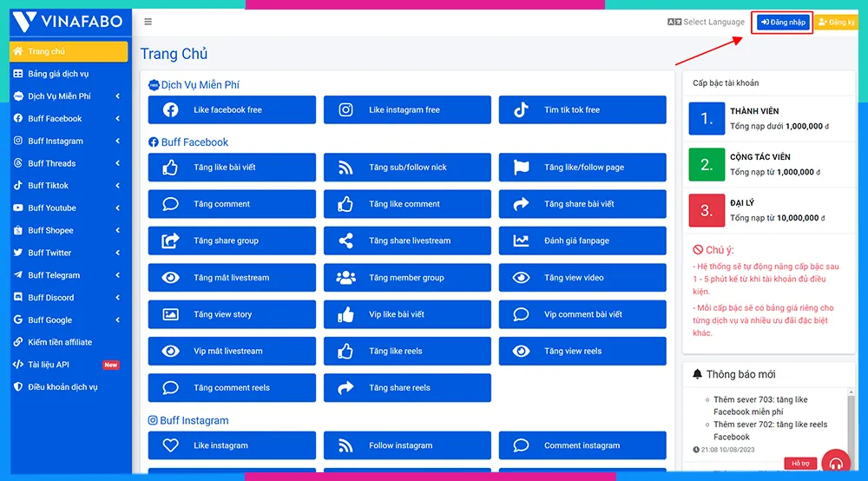Expand Buff Youtube sidebar chevron
Image resolution: width=868 pixels, height=481 pixels.
[117, 208]
